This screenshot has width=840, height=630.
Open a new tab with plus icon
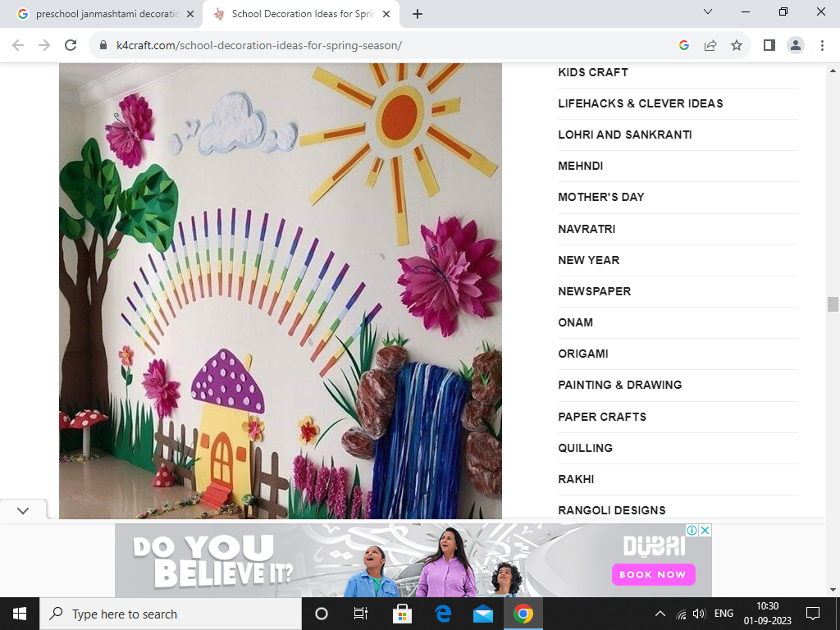(418, 14)
